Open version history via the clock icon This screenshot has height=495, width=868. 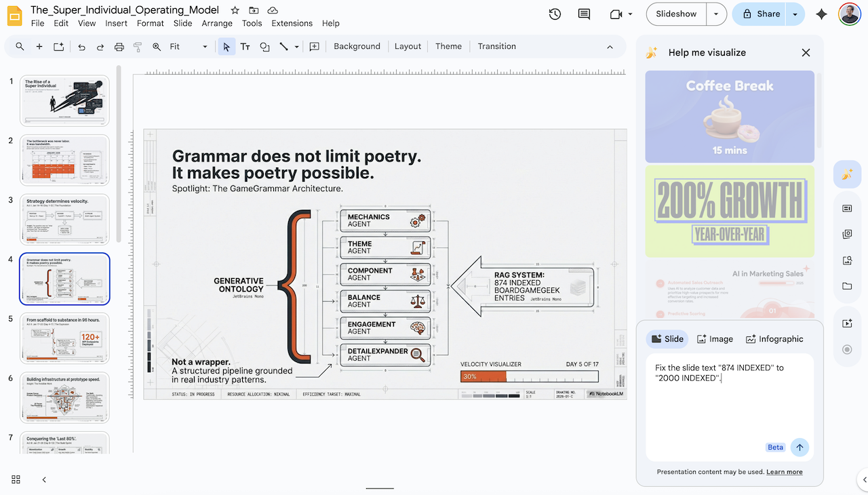pos(555,14)
